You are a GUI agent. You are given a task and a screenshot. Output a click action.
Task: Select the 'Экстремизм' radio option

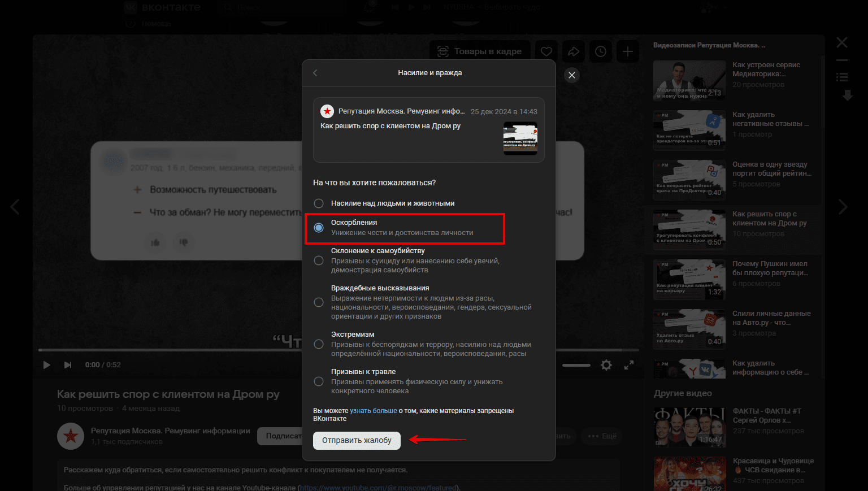tap(319, 344)
